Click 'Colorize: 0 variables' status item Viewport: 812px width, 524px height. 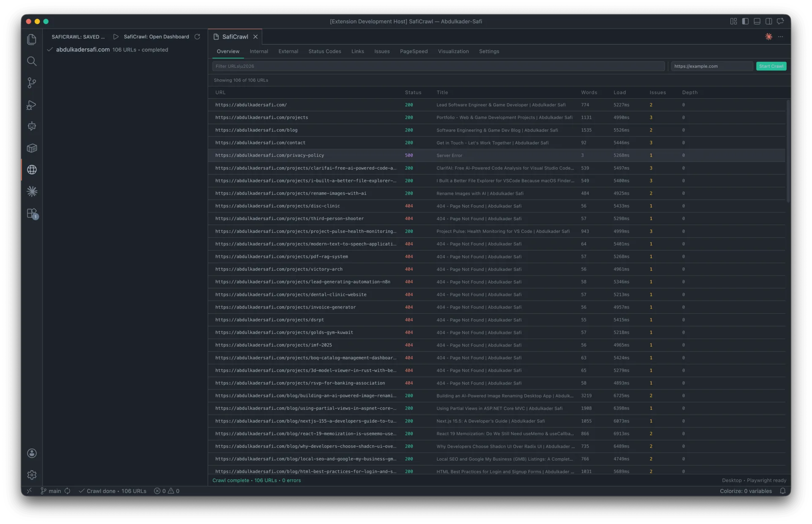point(746,491)
